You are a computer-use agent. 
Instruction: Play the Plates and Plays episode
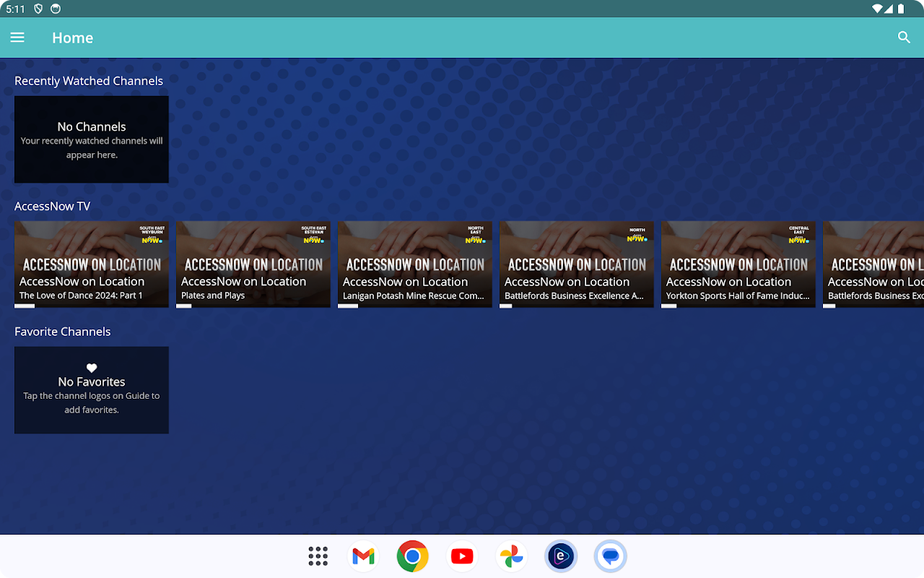pyautogui.click(x=253, y=264)
